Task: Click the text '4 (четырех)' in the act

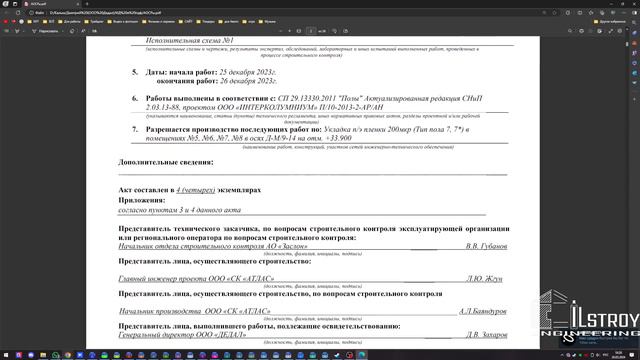Action: (196, 190)
